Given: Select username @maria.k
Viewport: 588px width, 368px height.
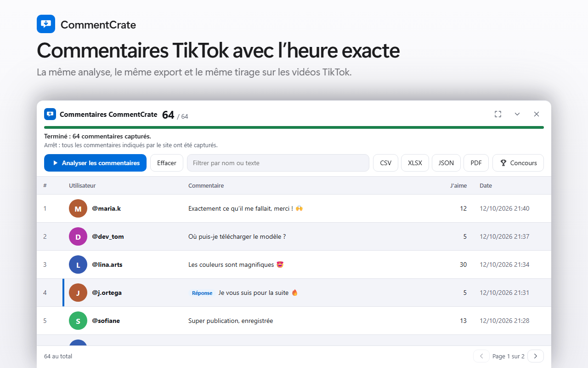Looking at the screenshot, I should [x=106, y=208].
